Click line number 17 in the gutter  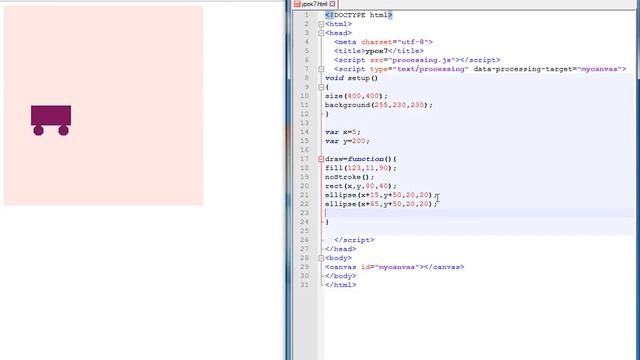(x=304, y=159)
